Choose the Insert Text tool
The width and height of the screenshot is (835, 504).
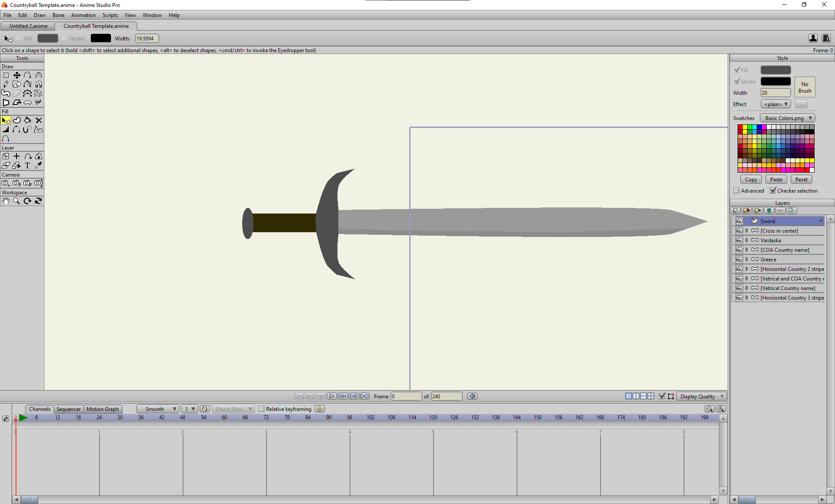[x=27, y=165]
